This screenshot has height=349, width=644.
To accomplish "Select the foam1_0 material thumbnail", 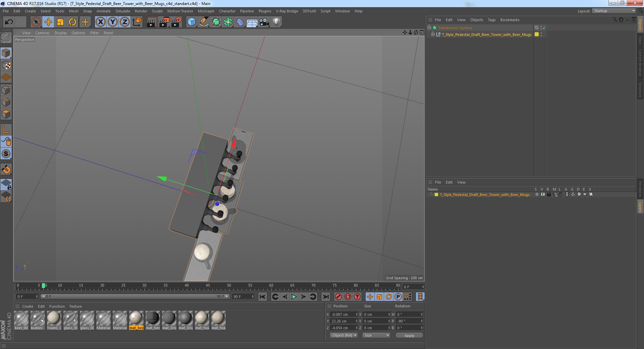I will point(54,320).
